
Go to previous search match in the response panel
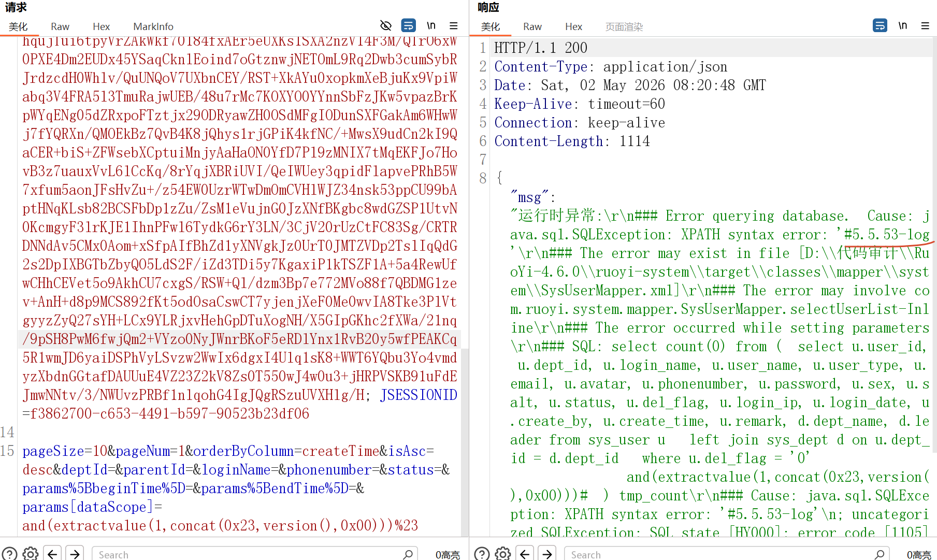click(525, 554)
